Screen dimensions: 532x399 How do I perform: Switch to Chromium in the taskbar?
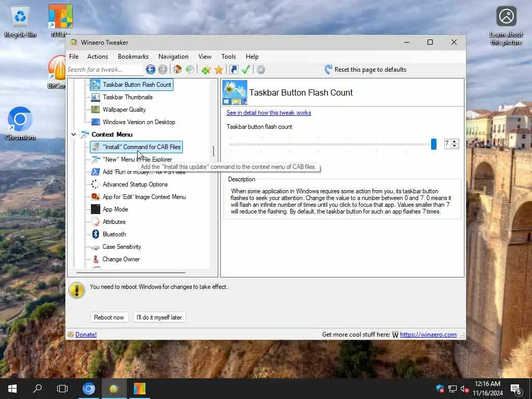[x=89, y=389]
